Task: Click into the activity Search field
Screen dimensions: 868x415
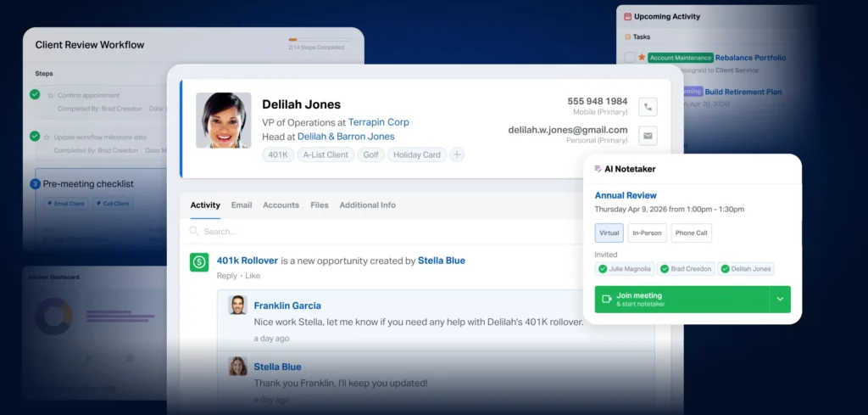Action: (382, 232)
